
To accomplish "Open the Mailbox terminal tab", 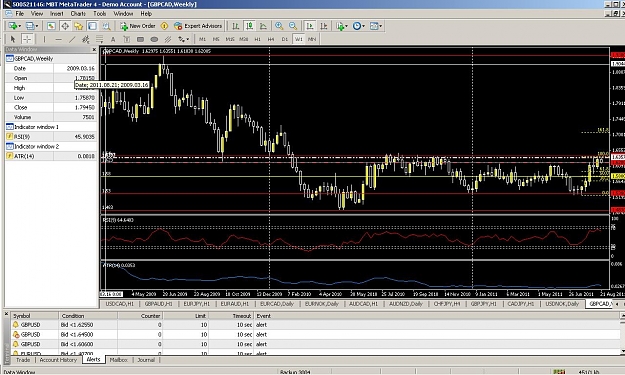I will point(118,360).
